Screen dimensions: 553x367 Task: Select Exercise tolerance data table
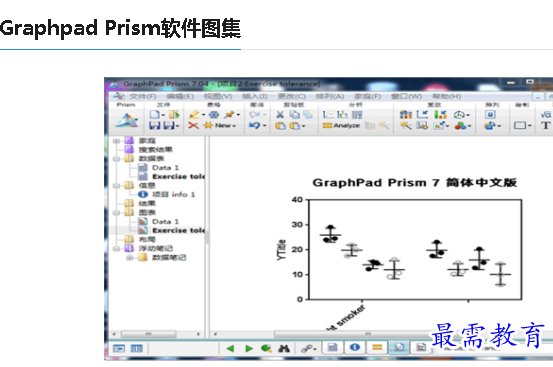pos(178,177)
